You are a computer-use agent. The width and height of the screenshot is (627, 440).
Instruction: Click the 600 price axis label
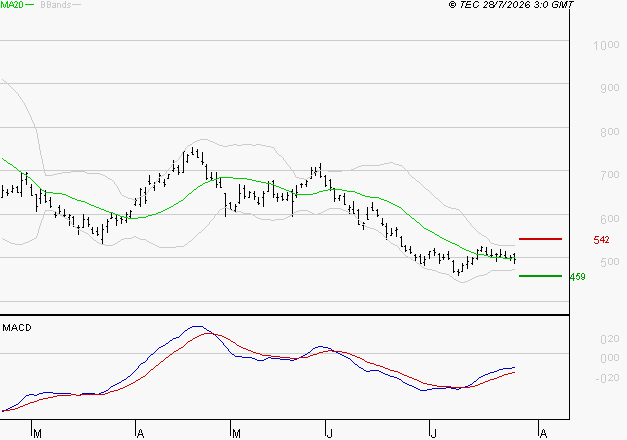pyautogui.click(x=610, y=219)
